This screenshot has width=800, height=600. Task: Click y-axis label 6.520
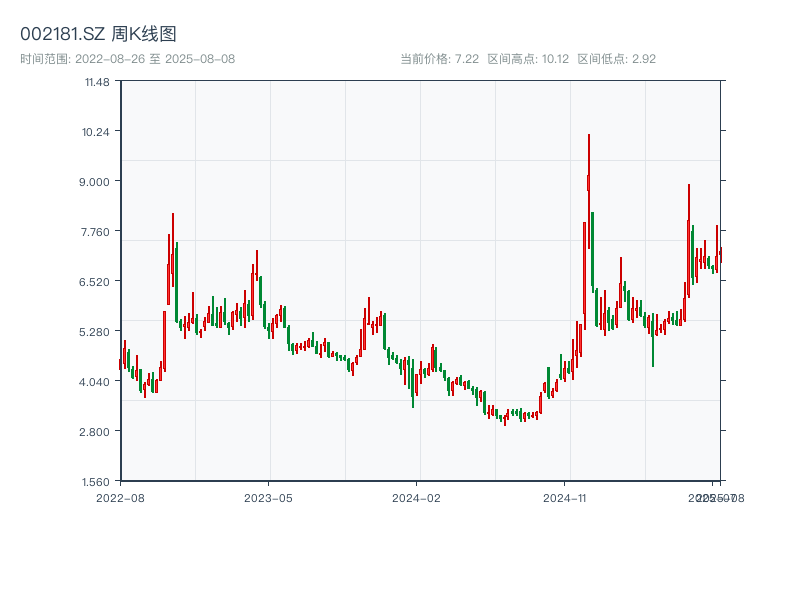click(x=94, y=282)
